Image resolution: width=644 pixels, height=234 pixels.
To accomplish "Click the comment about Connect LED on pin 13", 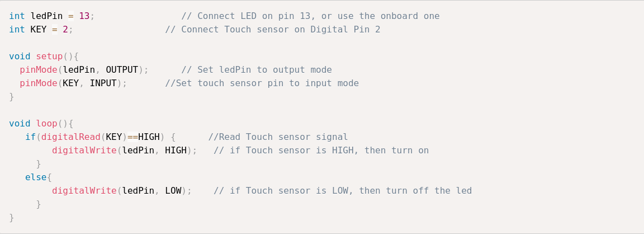I will [310, 16].
